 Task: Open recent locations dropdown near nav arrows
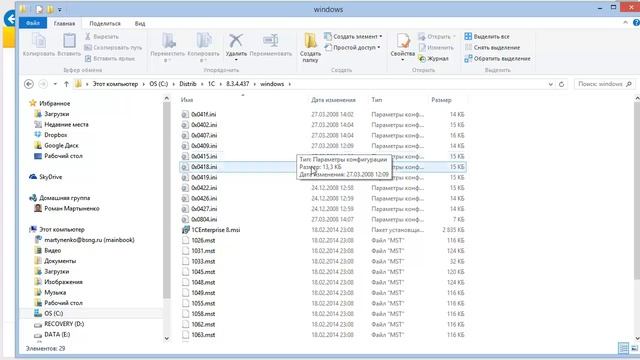(55, 84)
